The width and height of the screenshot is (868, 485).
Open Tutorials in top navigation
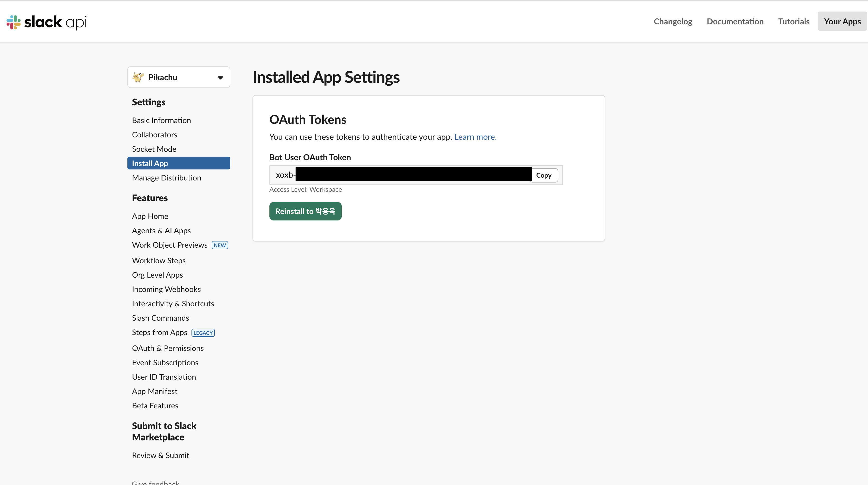pos(794,21)
